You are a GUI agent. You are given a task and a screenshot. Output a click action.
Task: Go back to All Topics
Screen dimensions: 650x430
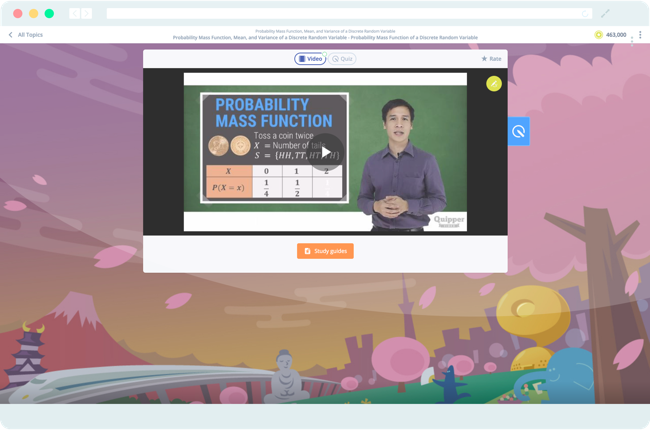point(26,35)
